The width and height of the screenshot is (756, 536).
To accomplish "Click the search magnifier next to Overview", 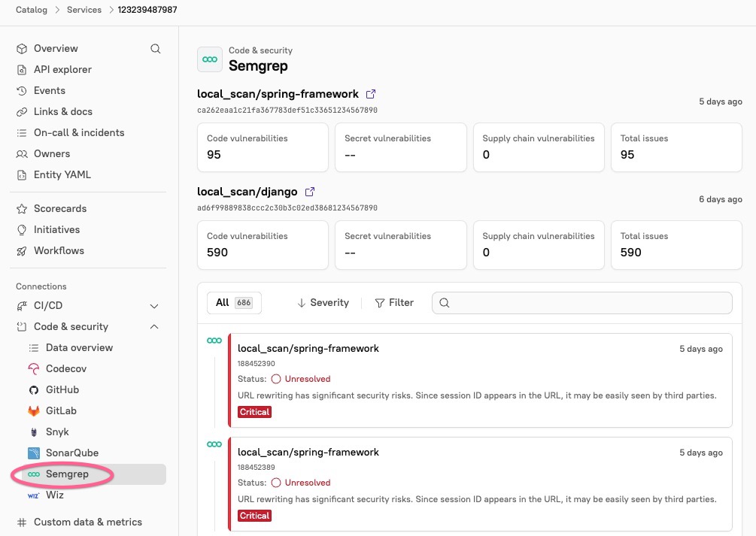I will pos(156,48).
